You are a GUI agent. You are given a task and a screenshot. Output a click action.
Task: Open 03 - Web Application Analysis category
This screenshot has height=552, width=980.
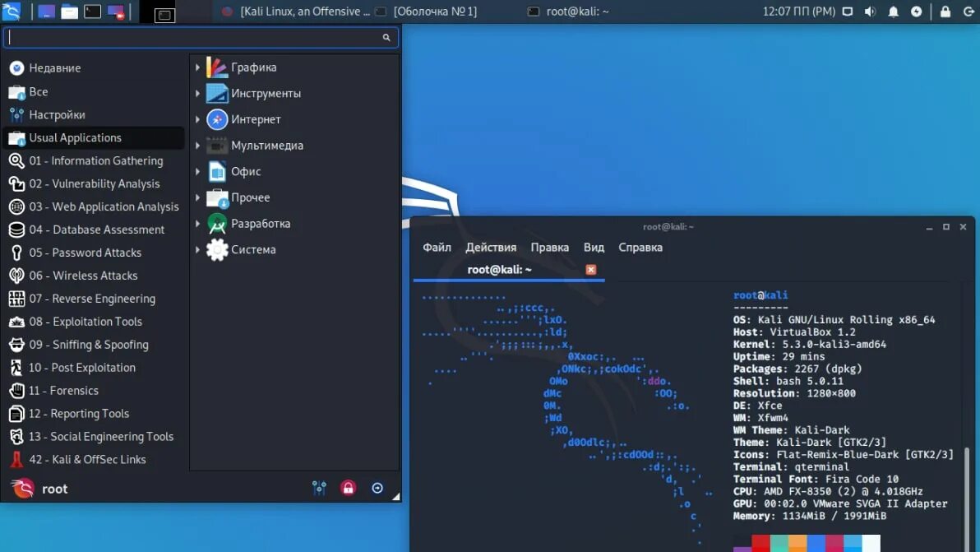pyautogui.click(x=94, y=206)
